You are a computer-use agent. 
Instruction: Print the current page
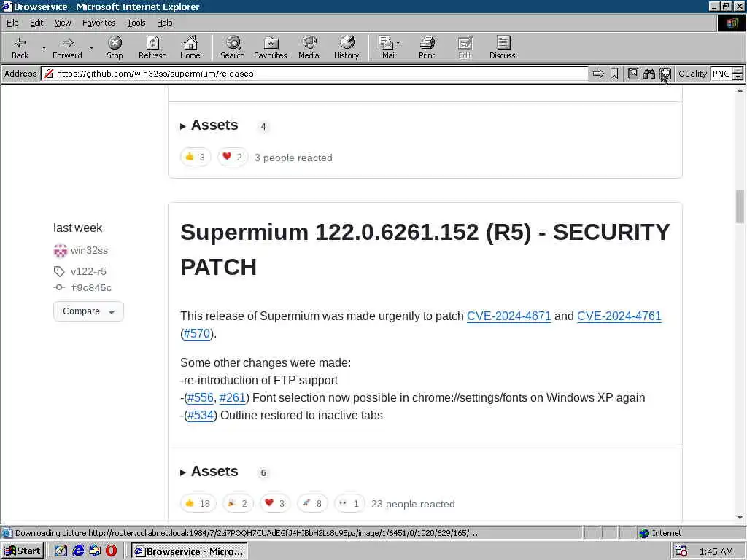coord(427,47)
